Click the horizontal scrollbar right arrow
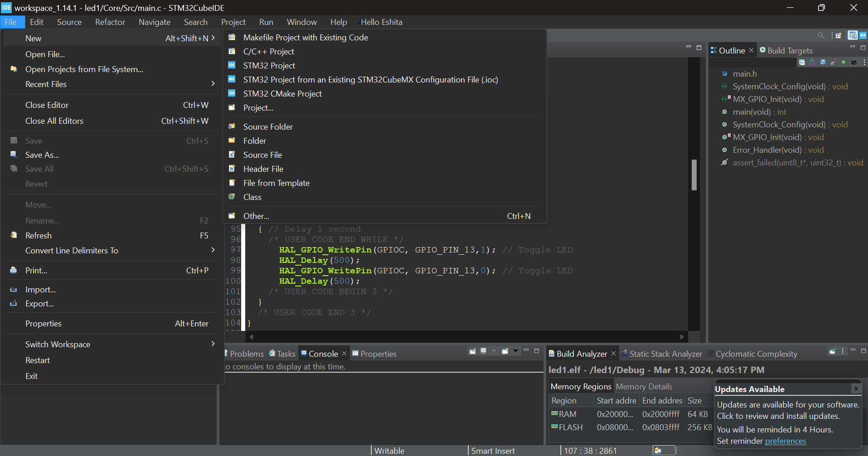The image size is (868, 456). pos(681,337)
